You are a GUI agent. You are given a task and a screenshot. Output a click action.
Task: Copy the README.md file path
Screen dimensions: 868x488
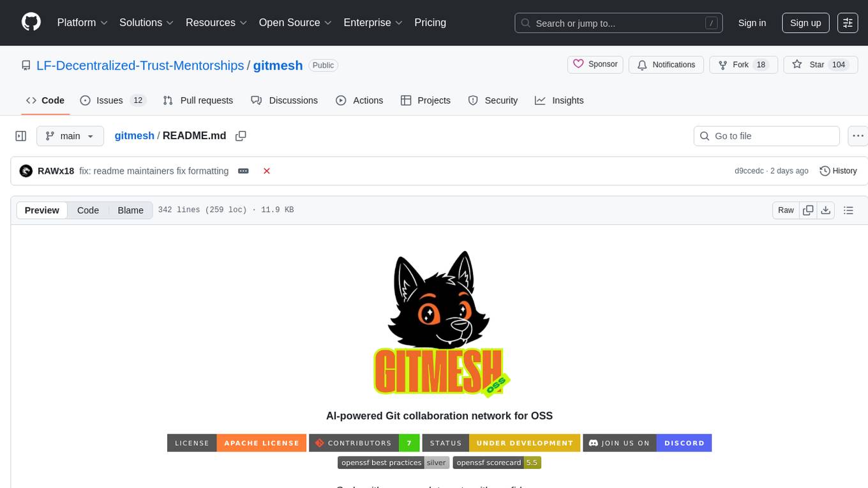click(x=241, y=136)
